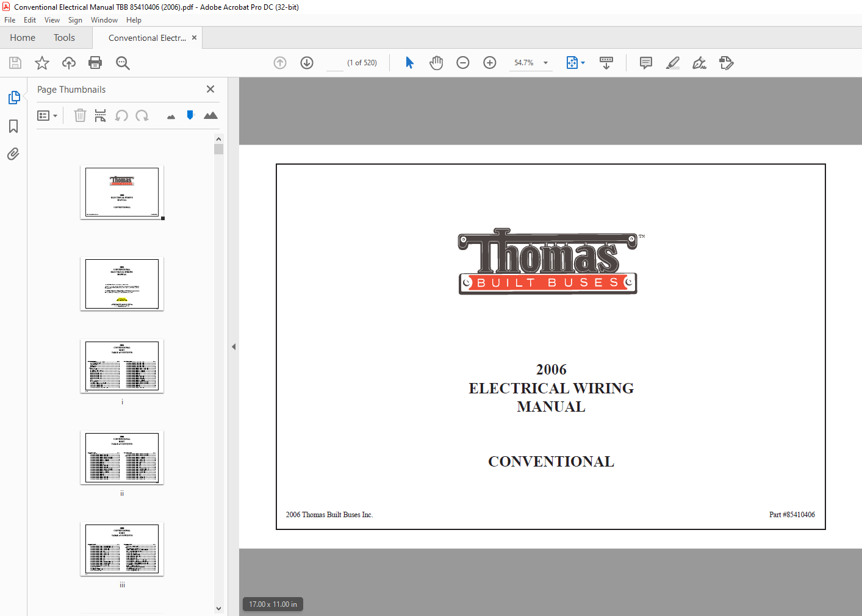862x616 pixels.
Task: Click the upload to cloud icon
Action: [x=69, y=63]
